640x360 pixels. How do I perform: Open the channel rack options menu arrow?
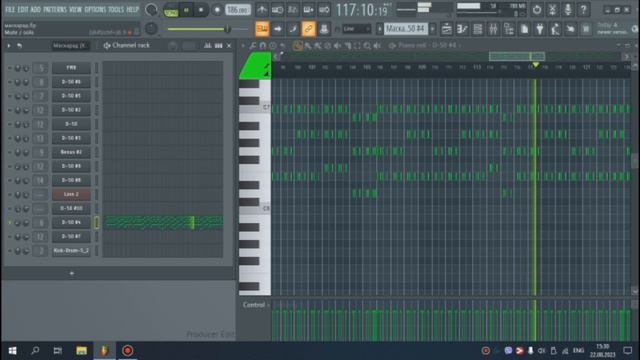coord(9,46)
